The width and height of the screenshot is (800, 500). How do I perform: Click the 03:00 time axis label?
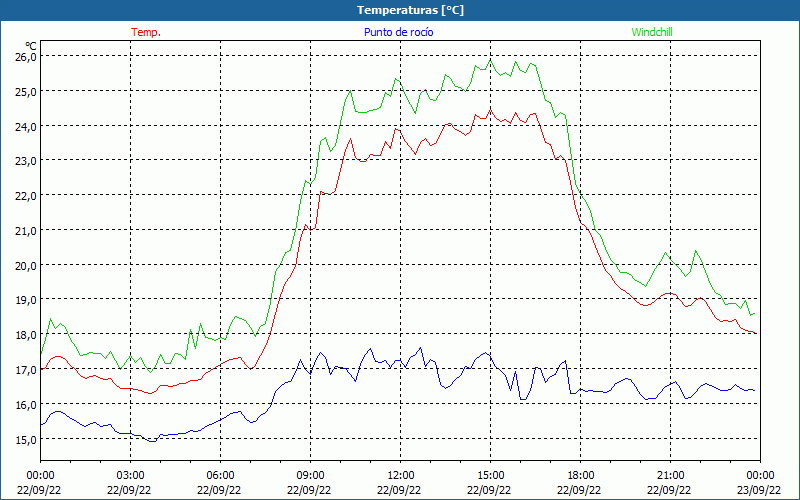coord(130,476)
